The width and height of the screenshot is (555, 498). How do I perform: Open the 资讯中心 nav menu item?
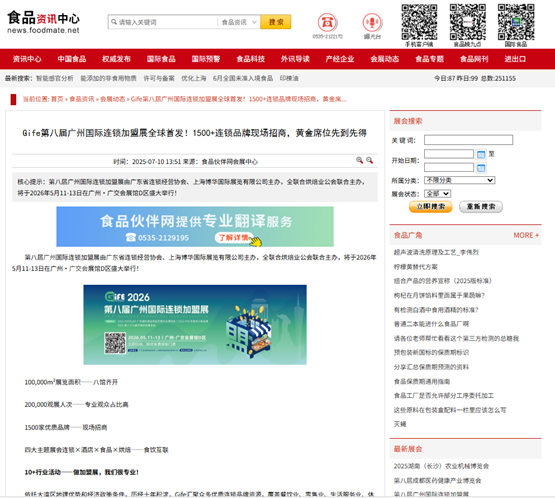click(x=27, y=59)
